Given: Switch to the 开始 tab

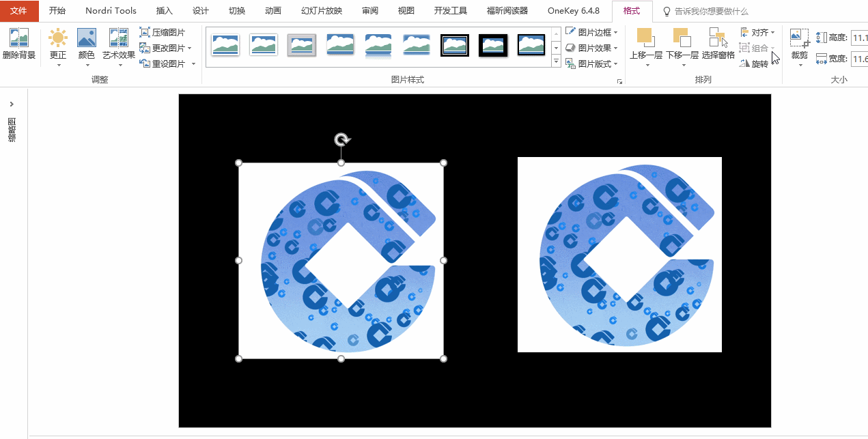Looking at the screenshot, I should 57,11.
